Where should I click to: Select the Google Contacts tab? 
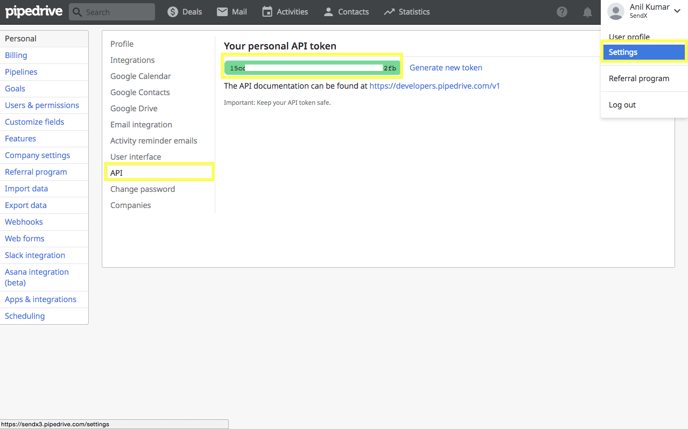pyautogui.click(x=140, y=93)
